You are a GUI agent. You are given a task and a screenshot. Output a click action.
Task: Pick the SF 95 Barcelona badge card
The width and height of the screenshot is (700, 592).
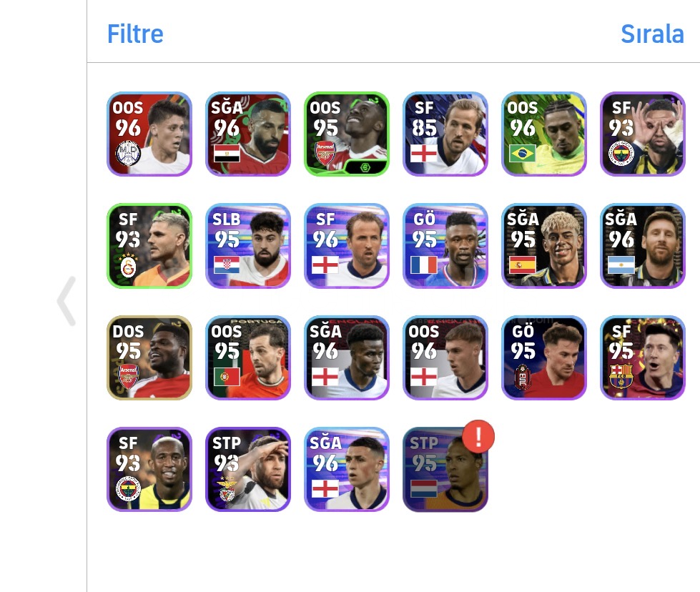pyautogui.click(x=643, y=357)
